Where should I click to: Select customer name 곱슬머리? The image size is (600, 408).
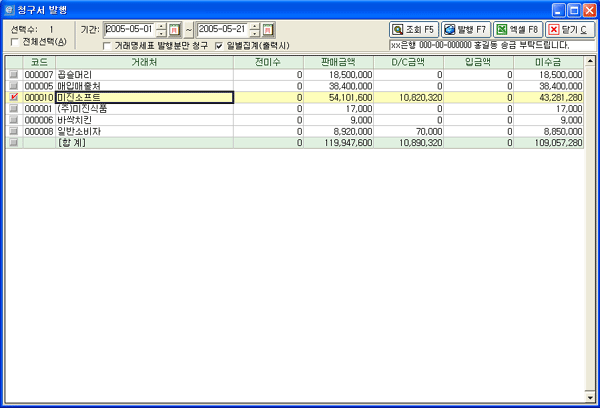(x=75, y=75)
